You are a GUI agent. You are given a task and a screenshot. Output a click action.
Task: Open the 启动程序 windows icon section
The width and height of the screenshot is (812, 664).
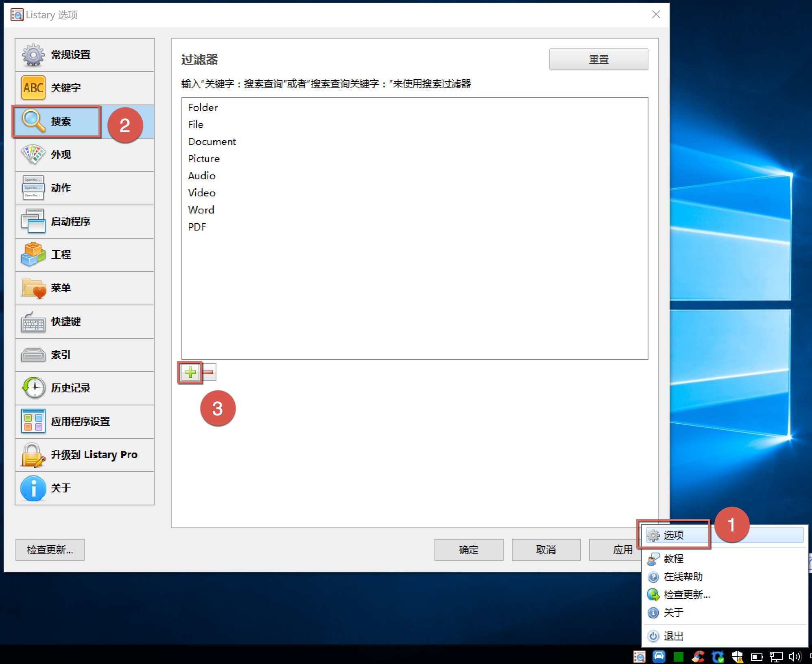point(85,222)
